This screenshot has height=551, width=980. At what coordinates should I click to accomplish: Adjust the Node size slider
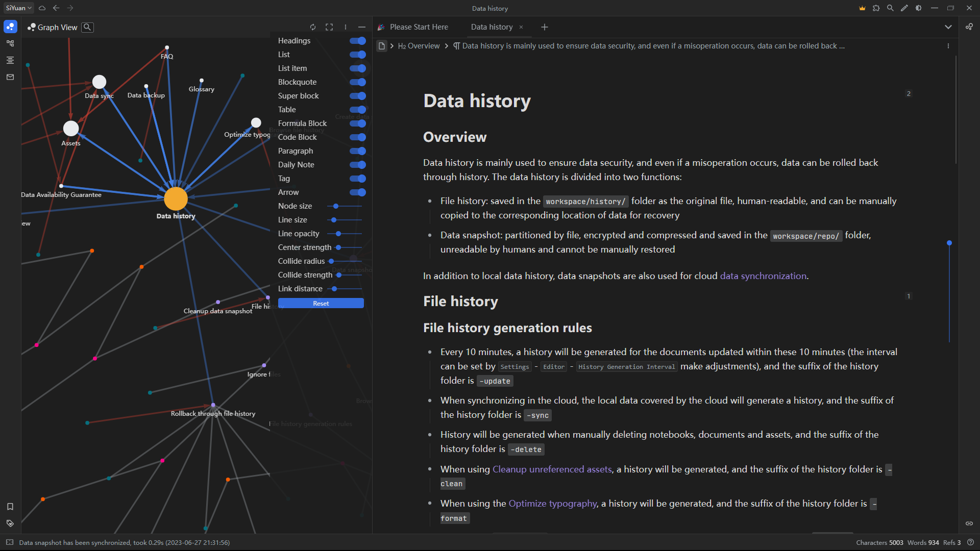(x=336, y=206)
